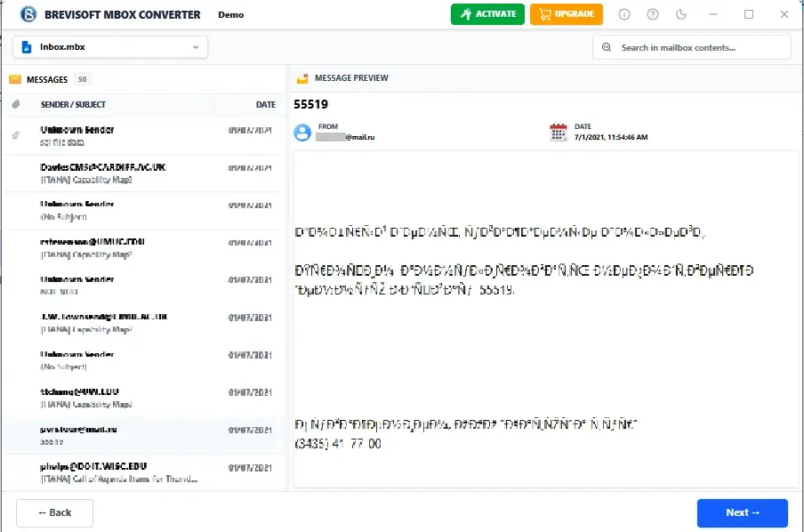Open the help question mark icon
The height and width of the screenshot is (532, 804).
[x=652, y=14]
